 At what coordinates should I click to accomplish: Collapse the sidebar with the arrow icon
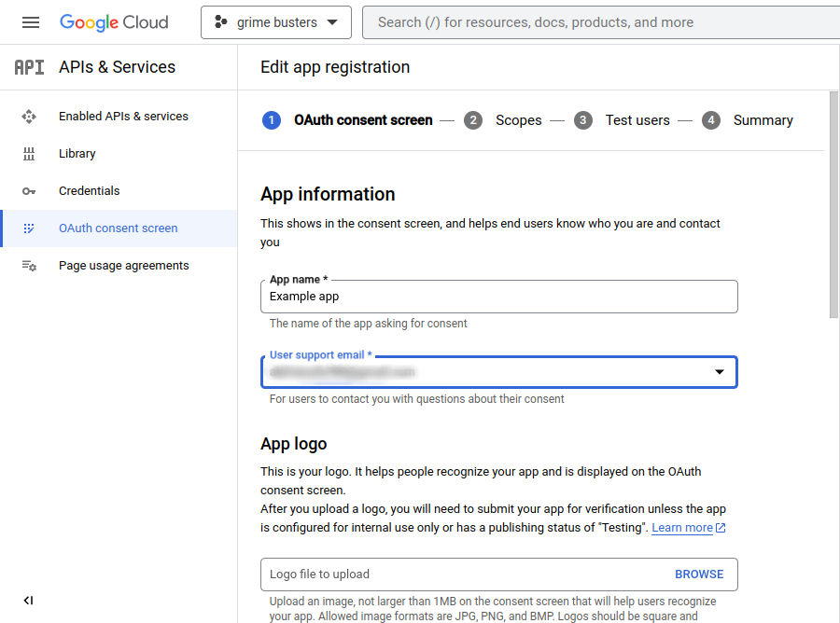point(28,601)
